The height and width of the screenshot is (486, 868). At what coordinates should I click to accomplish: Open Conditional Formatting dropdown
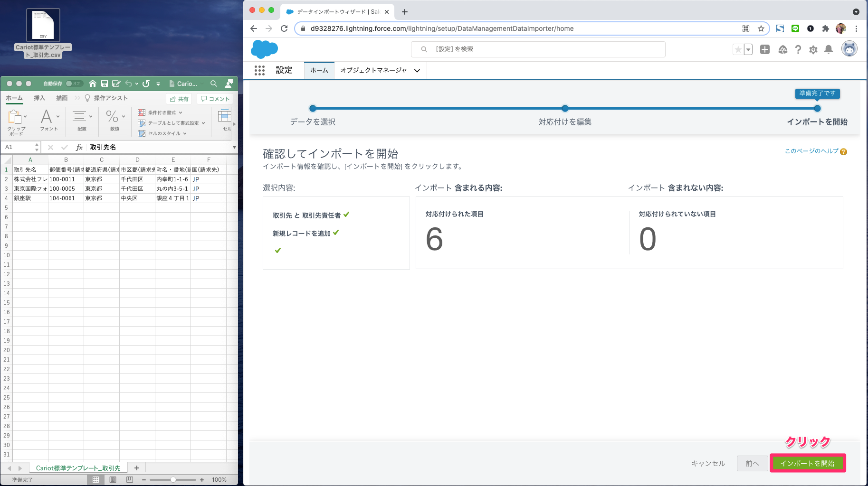160,112
